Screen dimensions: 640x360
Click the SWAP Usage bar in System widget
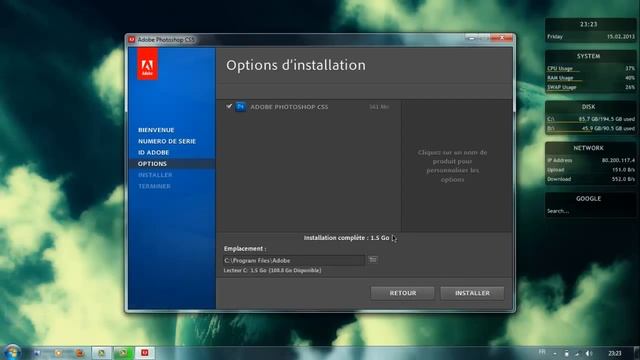(591, 87)
